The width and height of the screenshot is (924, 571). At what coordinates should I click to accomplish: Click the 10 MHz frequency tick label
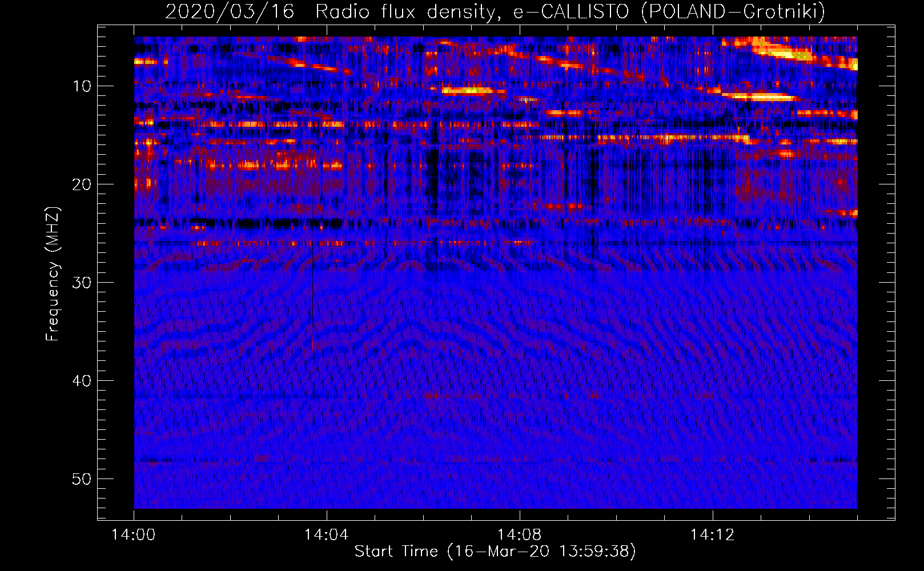[x=82, y=86]
